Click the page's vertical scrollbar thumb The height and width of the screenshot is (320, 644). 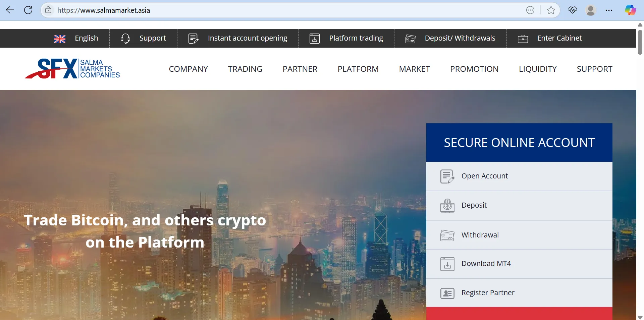click(640, 42)
